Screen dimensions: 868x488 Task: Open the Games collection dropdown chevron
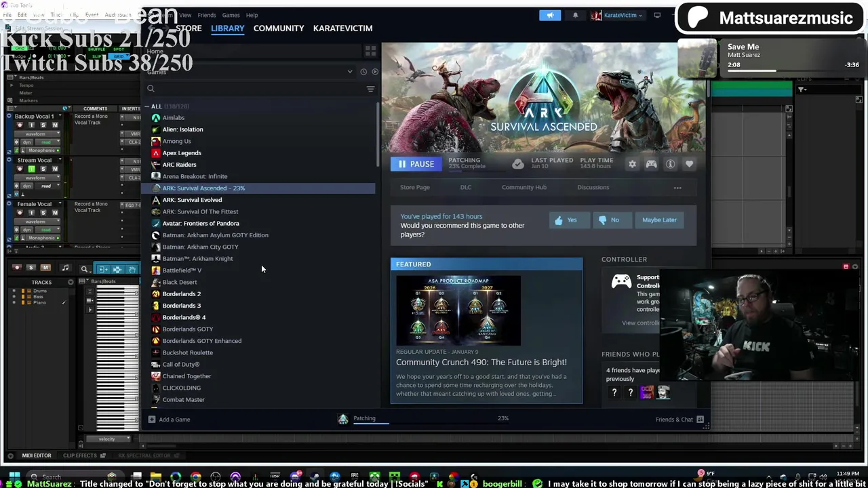[x=350, y=71]
